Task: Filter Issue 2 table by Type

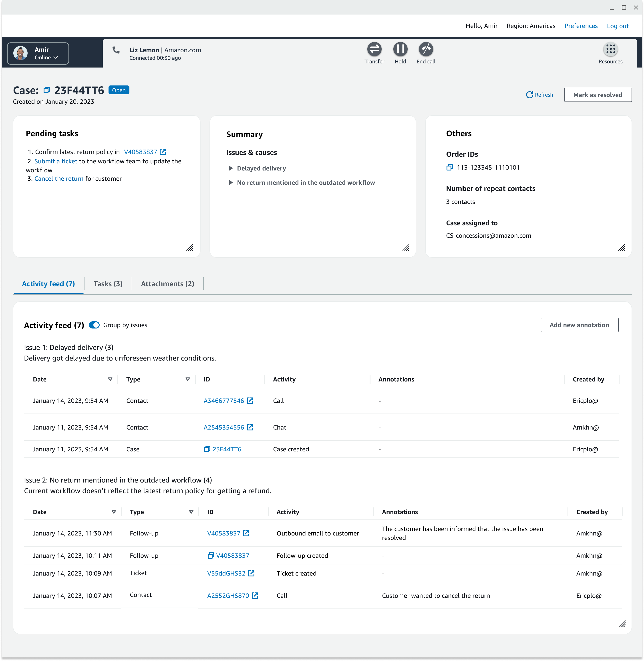Action: (191, 512)
